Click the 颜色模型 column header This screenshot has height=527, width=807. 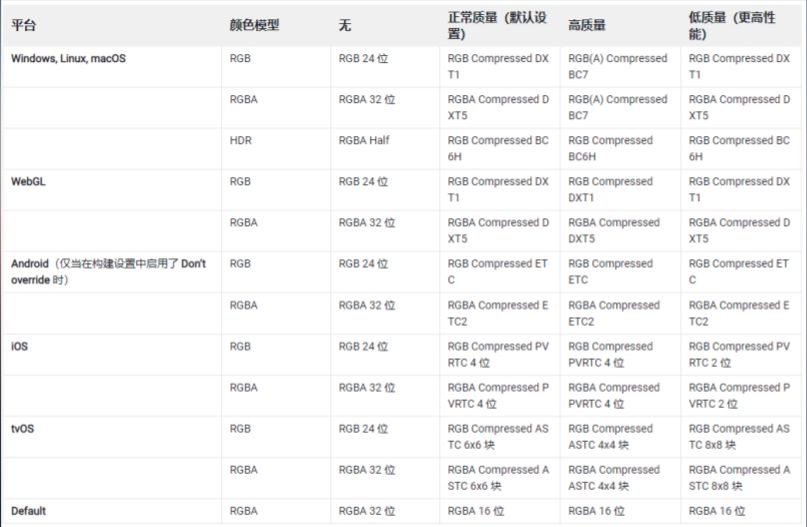click(x=254, y=25)
